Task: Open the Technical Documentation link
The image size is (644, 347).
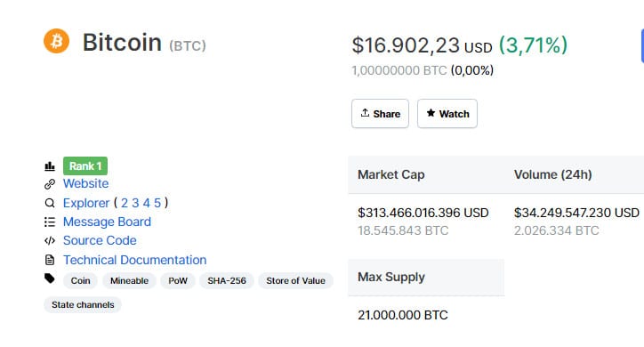Action: [x=134, y=260]
